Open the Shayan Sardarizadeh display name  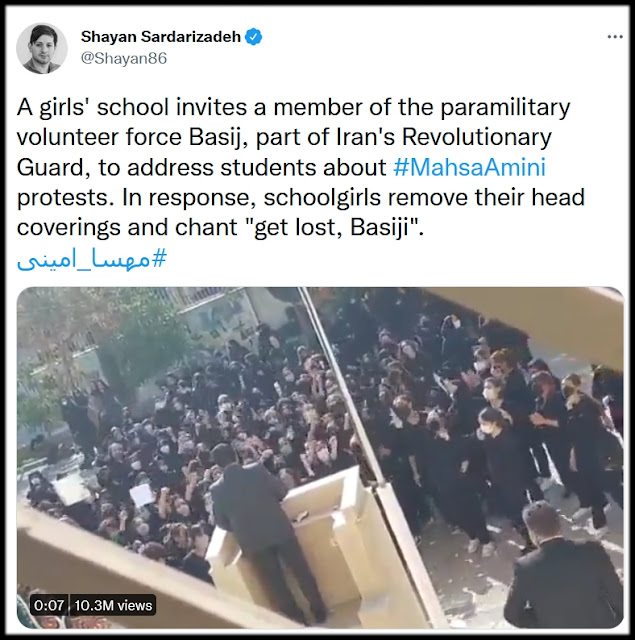coord(161,37)
